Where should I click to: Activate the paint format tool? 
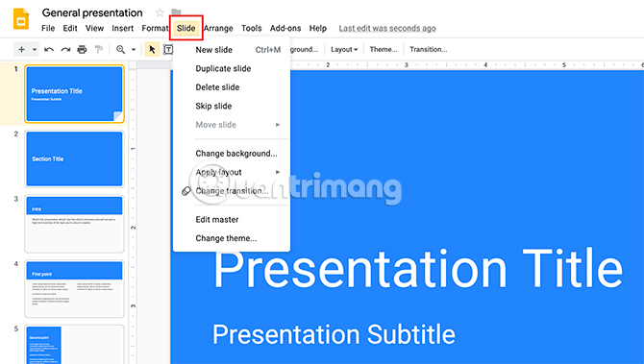pos(99,50)
